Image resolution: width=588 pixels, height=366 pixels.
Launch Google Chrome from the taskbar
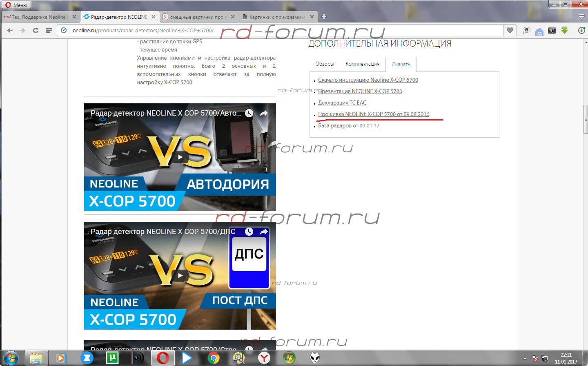[213, 358]
